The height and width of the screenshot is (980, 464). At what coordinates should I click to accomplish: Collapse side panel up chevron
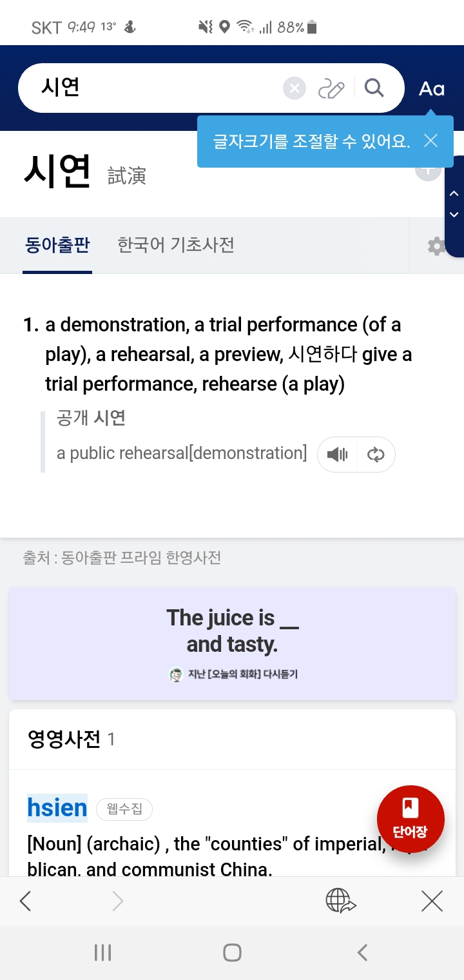pyautogui.click(x=454, y=193)
